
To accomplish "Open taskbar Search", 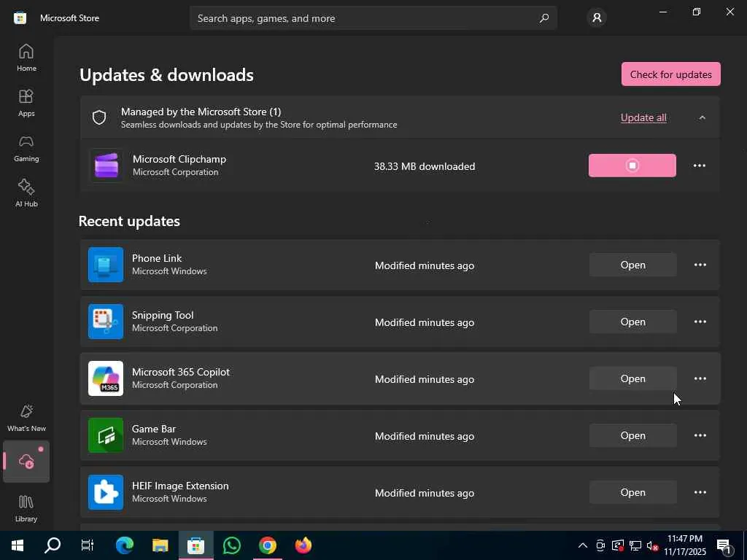I will pyautogui.click(x=53, y=545).
